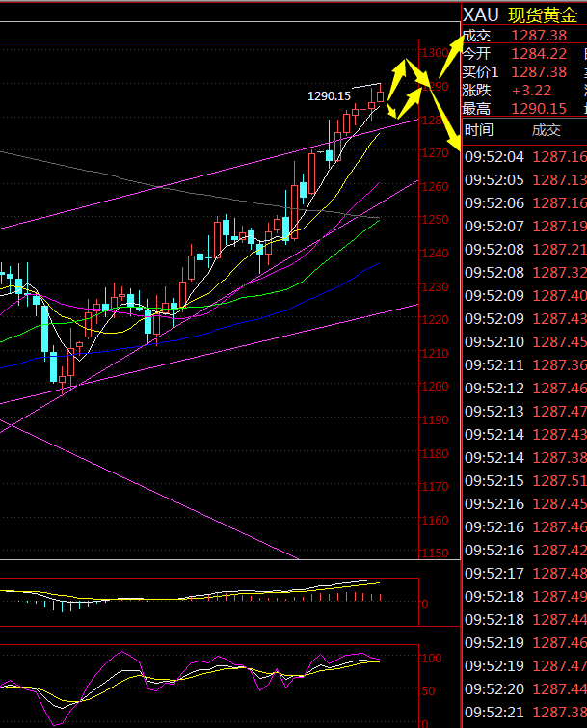Click trade price 1287.40

[560, 296]
